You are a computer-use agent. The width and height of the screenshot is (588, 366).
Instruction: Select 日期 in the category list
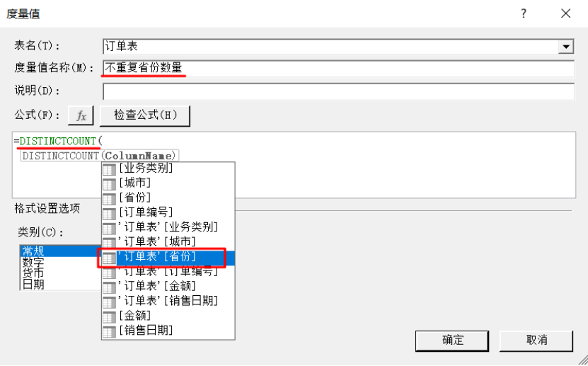[33, 285]
